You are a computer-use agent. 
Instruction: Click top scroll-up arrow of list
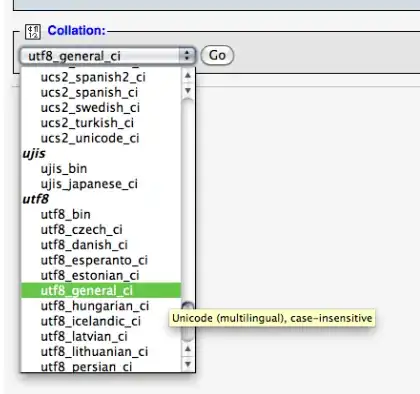(x=188, y=75)
